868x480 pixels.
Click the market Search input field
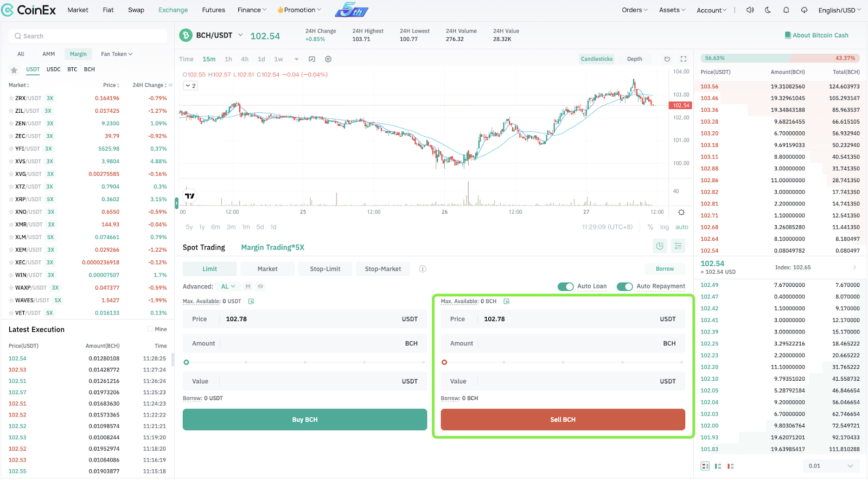point(88,36)
